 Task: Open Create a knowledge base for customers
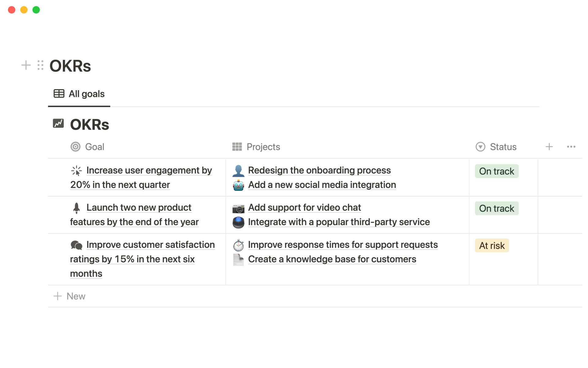coord(332,259)
